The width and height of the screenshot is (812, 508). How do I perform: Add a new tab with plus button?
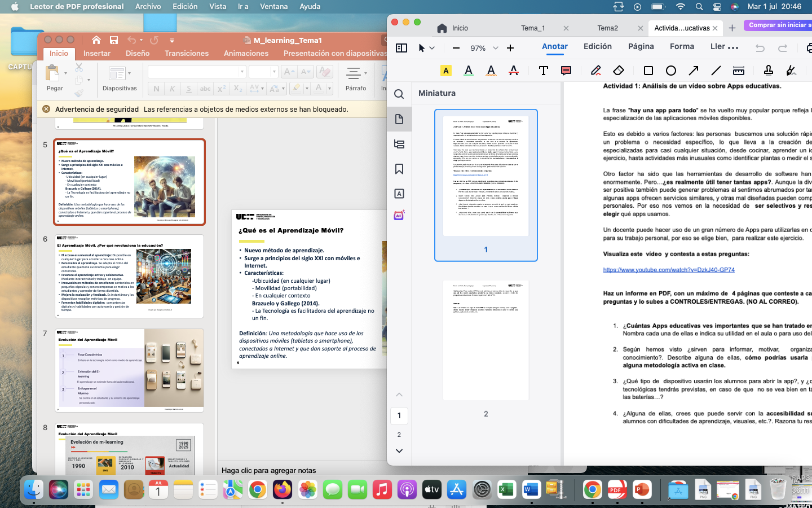coord(732,28)
